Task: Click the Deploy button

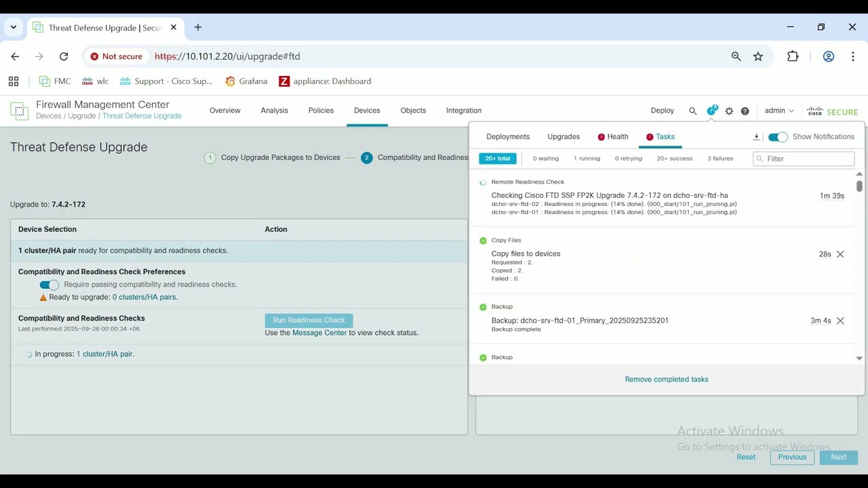Action: coord(663,110)
